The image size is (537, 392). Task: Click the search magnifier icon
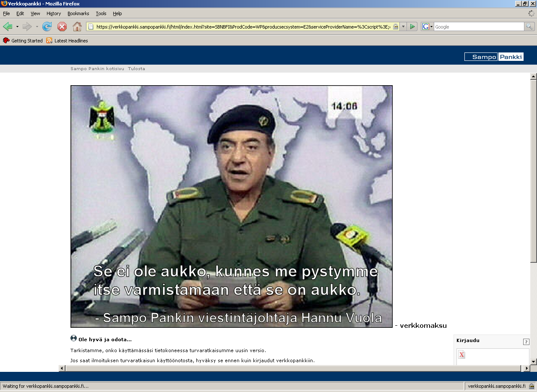(x=529, y=27)
